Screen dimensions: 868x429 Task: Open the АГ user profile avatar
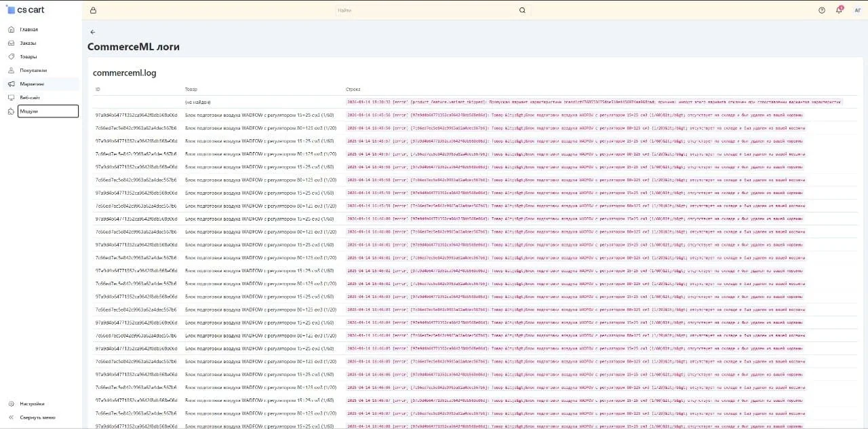point(858,10)
